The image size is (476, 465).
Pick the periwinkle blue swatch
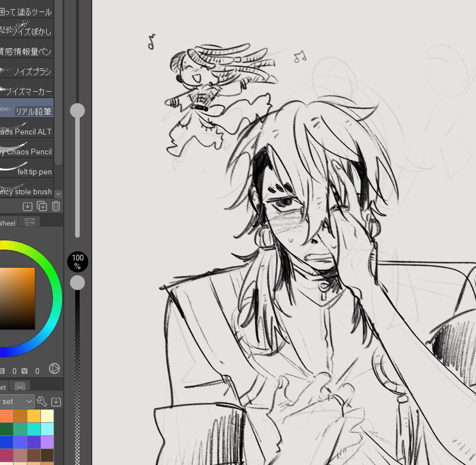[x=20, y=442]
